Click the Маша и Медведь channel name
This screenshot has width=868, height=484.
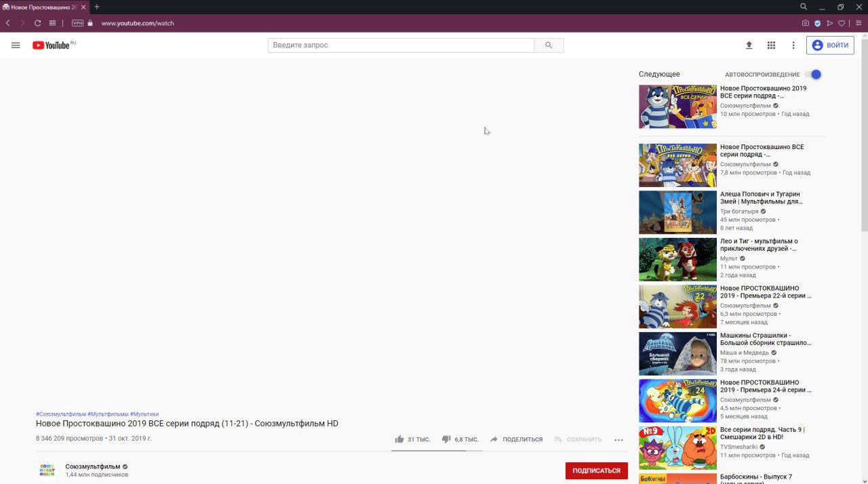point(745,352)
